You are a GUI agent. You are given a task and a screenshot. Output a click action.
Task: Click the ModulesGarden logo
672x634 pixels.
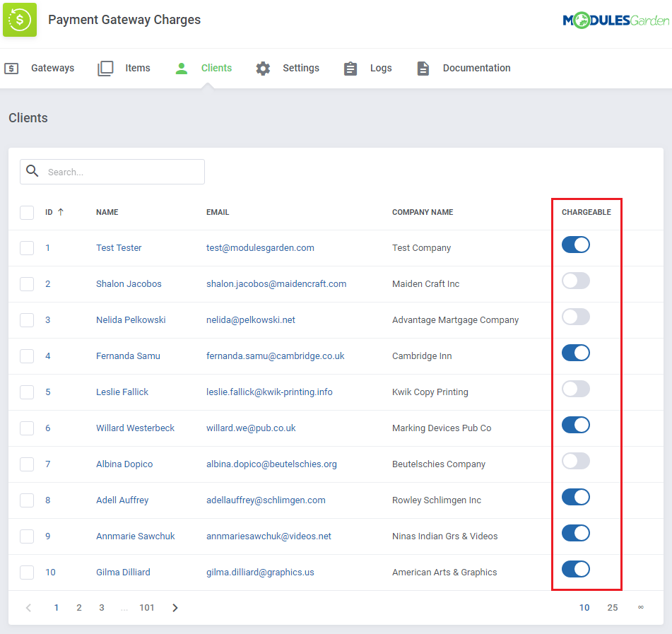coord(615,20)
